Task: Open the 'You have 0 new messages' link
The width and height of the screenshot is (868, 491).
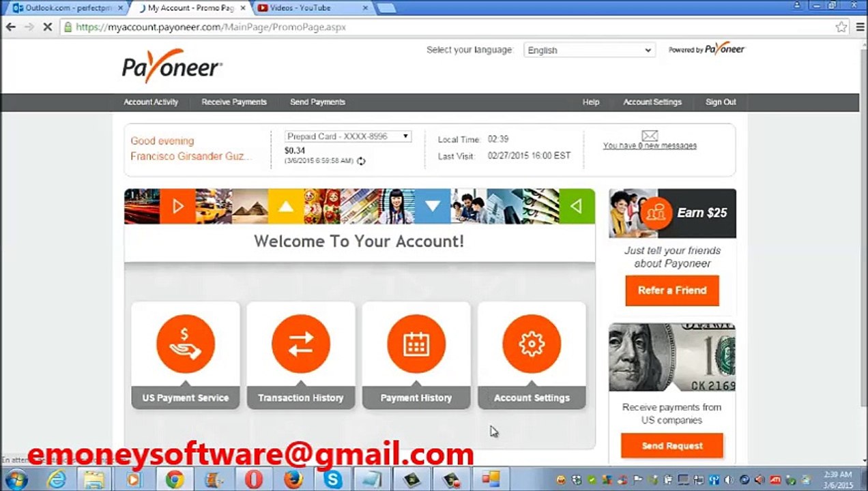Action: click(650, 145)
